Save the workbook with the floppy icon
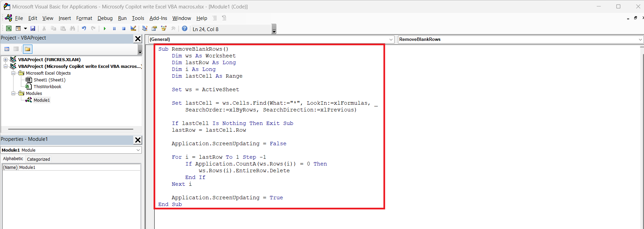Screen dimensions: 644x229 33,29
